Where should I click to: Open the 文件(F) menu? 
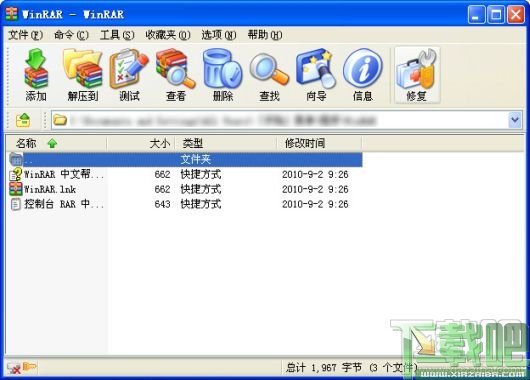coord(26,35)
